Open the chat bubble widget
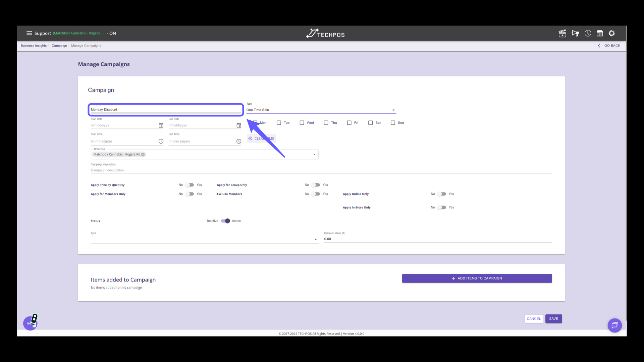The height and width of the screenshot is (362, 644). (x=614, y=325)
